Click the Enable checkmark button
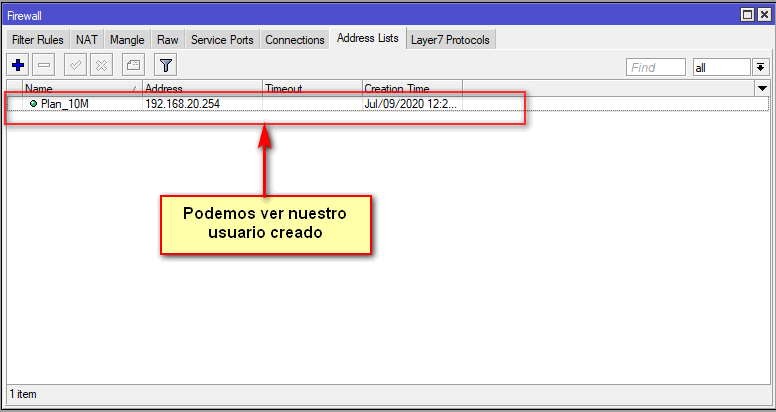 coord(75,65)
